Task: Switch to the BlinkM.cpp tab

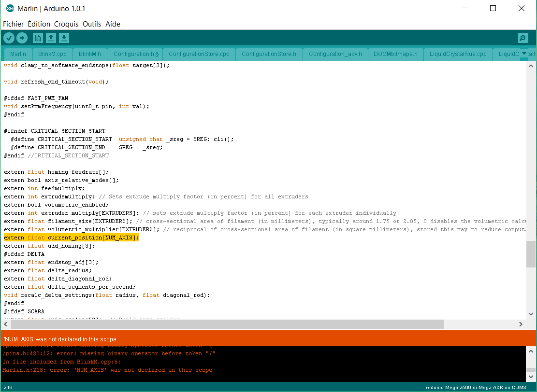Action: 53,54
